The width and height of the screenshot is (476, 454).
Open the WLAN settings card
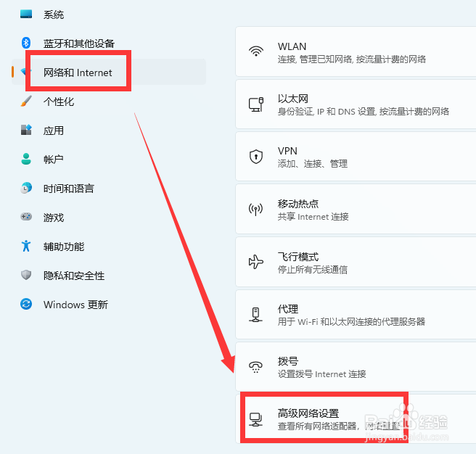356,51
